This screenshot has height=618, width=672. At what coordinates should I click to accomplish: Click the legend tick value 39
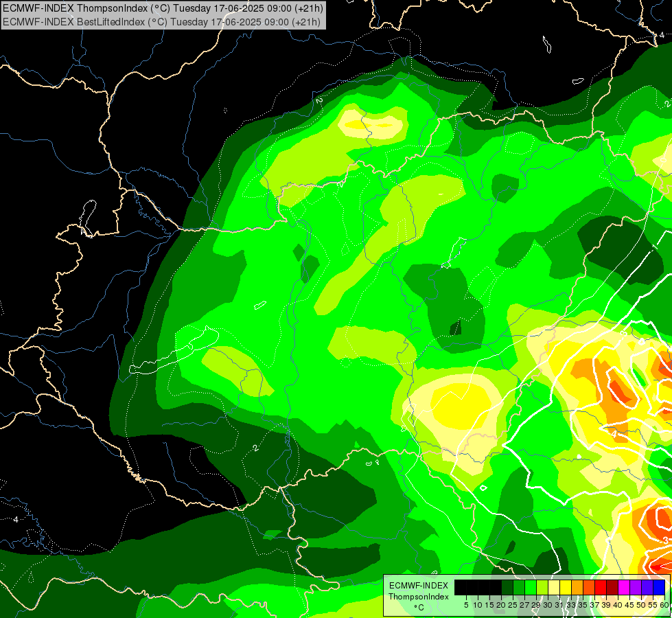[x=606, y=605]
